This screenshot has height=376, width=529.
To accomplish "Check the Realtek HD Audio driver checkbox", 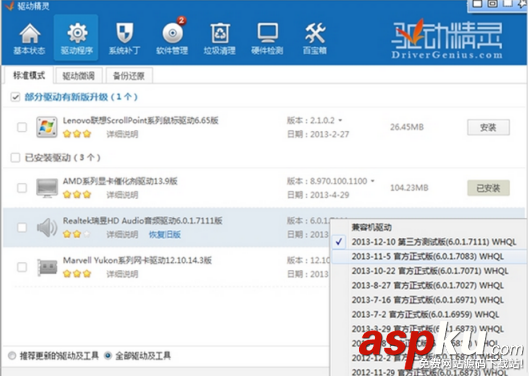I will click(x=22, y=227).
